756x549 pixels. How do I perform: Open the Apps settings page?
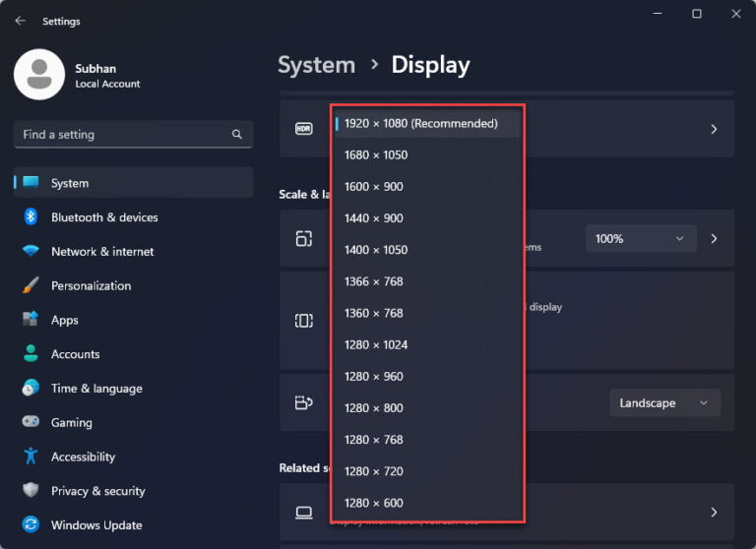point(65,321)
